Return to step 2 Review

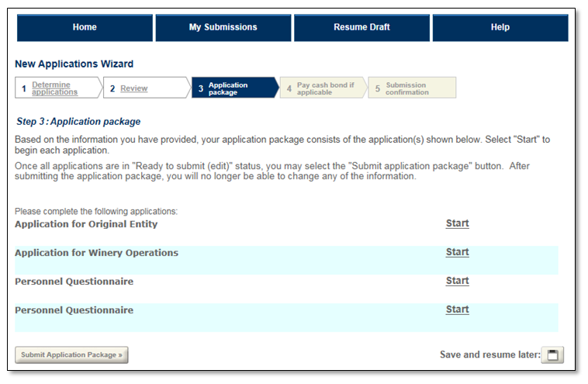(133, 88)
